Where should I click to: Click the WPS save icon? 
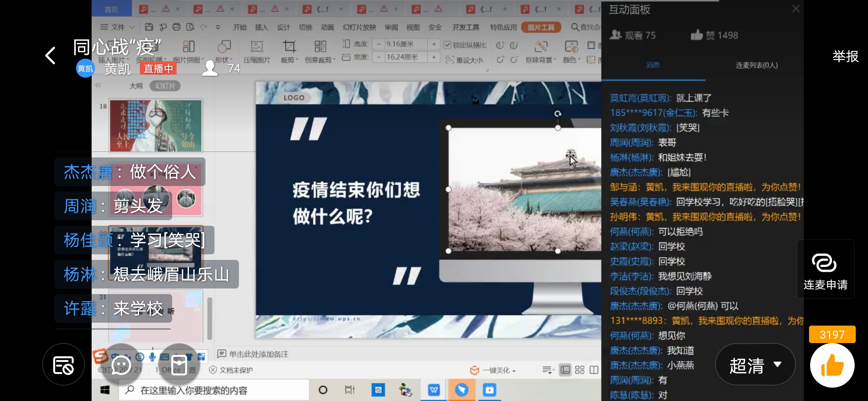(149, 27)
